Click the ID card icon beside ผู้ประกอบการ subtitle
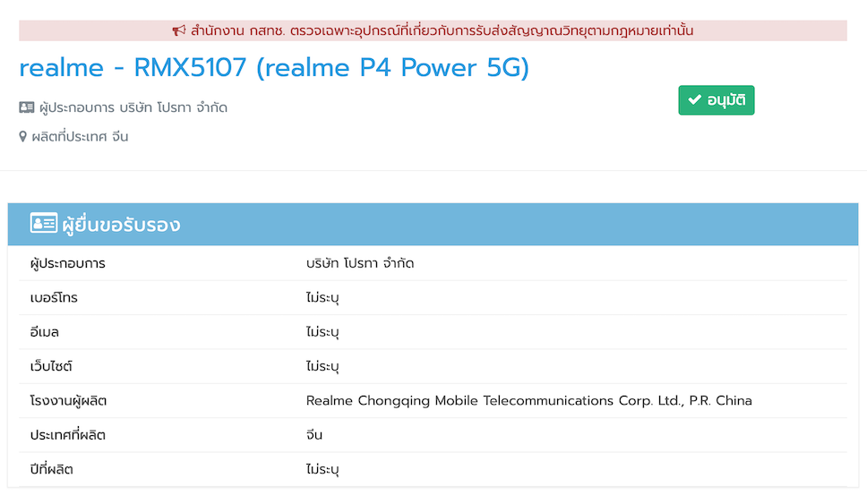 [27, 107]
